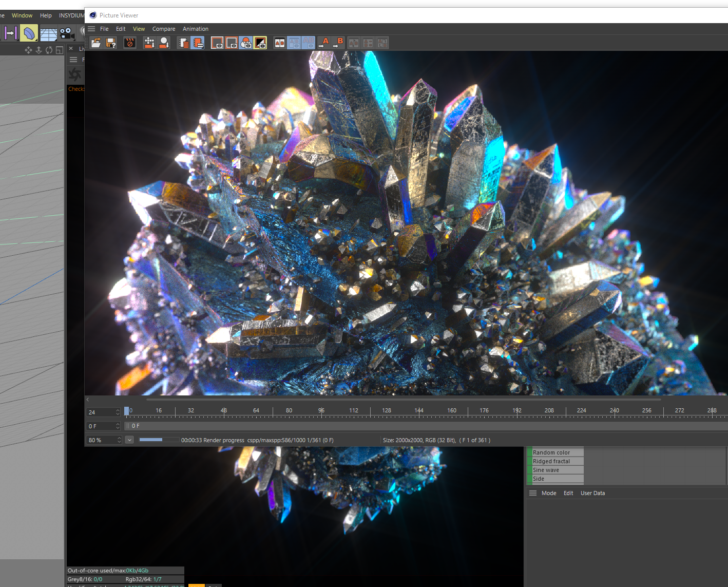Image resolution: width=728 pixels, height=587 pixels.
Task: Click the Clear history trash icon
Action: [184, 43]
